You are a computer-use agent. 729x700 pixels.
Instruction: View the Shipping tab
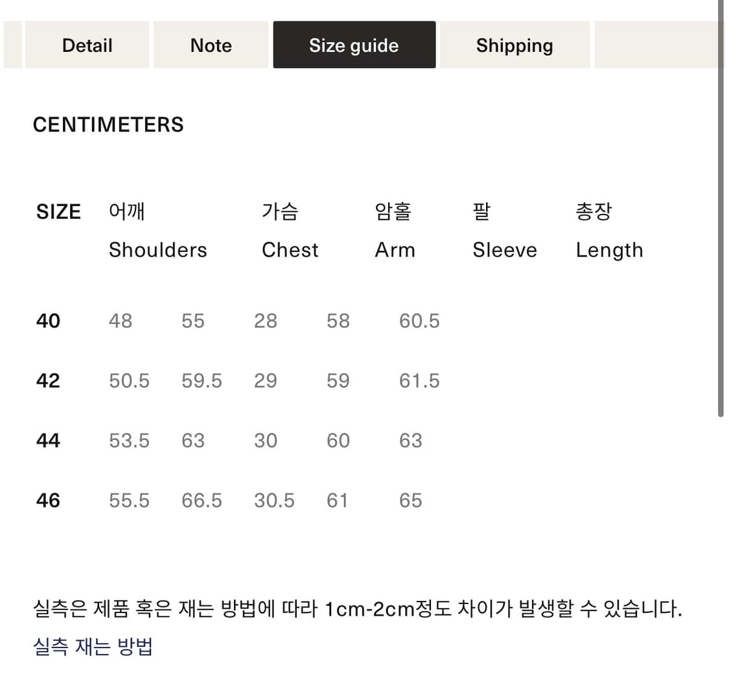click(515, 45)
